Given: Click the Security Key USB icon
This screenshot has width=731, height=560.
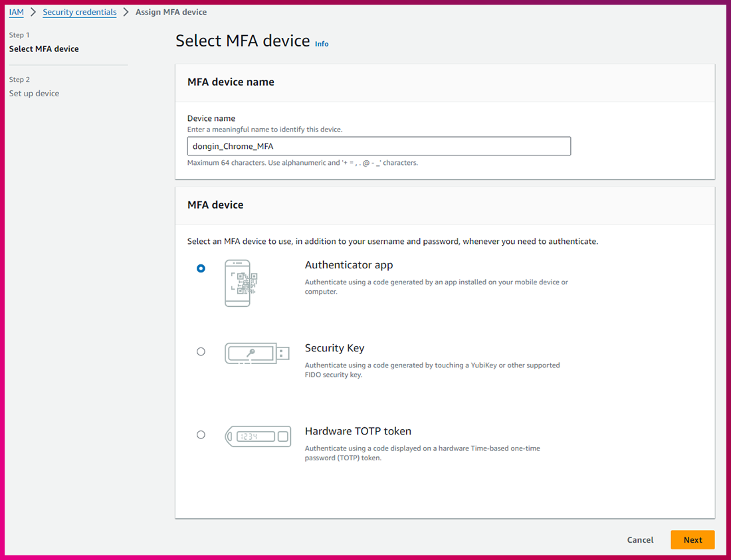Looking at the screenshot, I should [257, 353].
